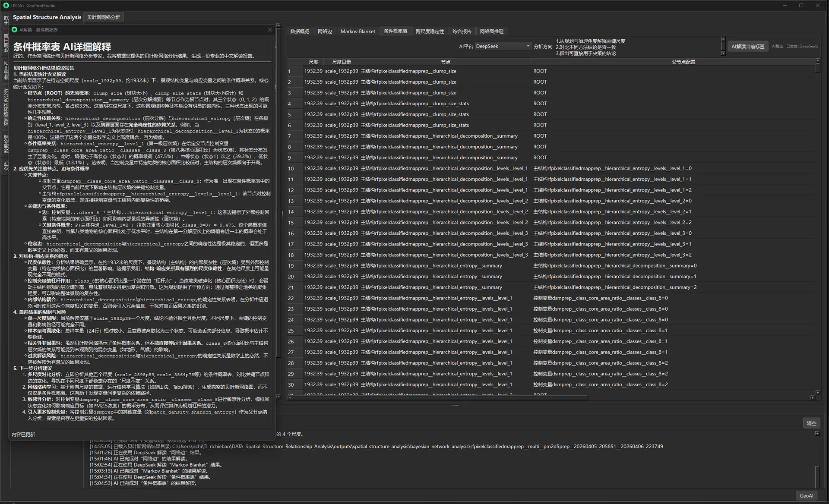Switch to the Markov Blanket tab
This screenshot has height=504, width=829.
point(358,31)
